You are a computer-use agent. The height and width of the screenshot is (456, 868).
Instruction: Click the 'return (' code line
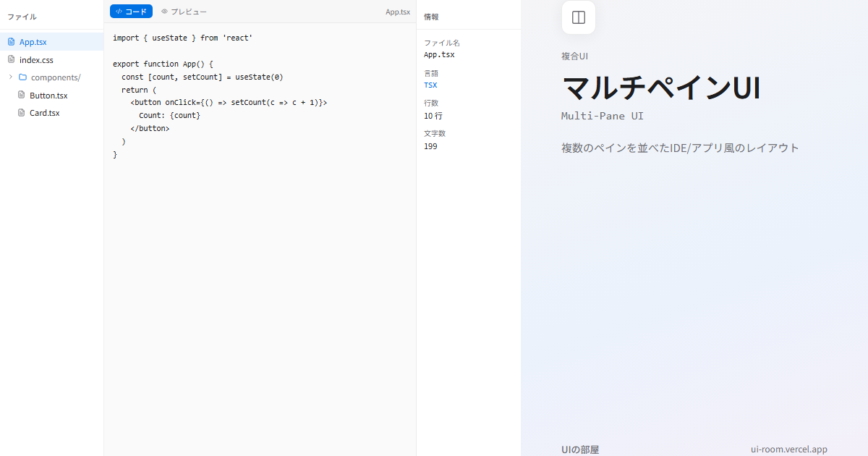click(x=139, y=90)
